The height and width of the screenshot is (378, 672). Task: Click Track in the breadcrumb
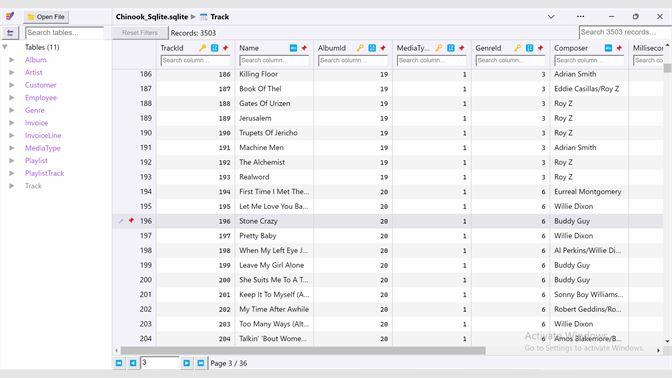219,17
